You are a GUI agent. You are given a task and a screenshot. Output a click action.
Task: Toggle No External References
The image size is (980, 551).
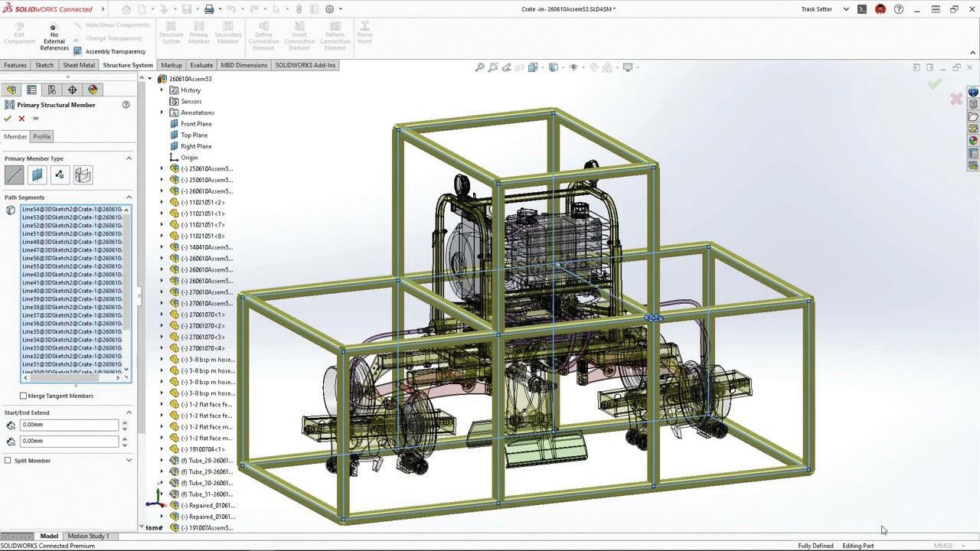pyautogui.click(x=54, y=37)
